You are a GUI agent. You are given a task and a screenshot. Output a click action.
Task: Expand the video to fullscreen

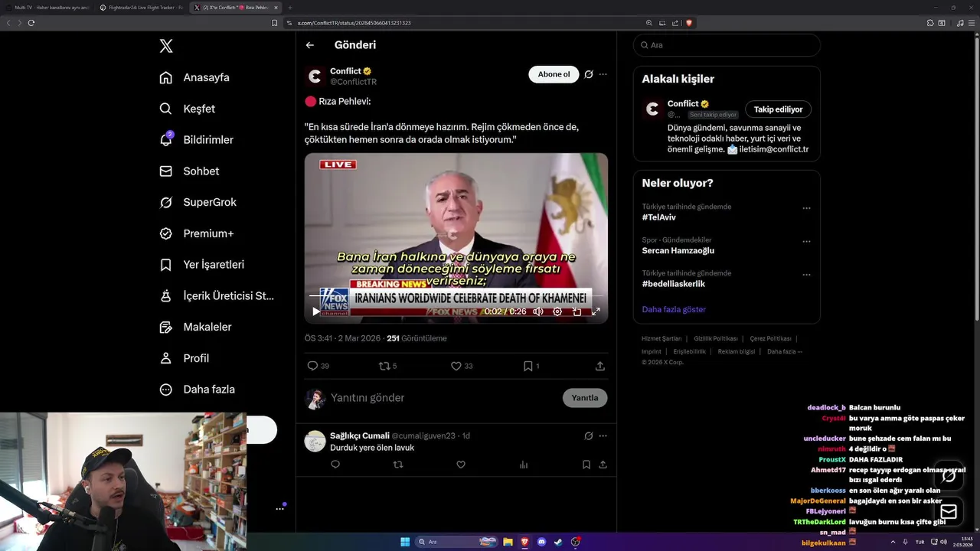[596, 311]
